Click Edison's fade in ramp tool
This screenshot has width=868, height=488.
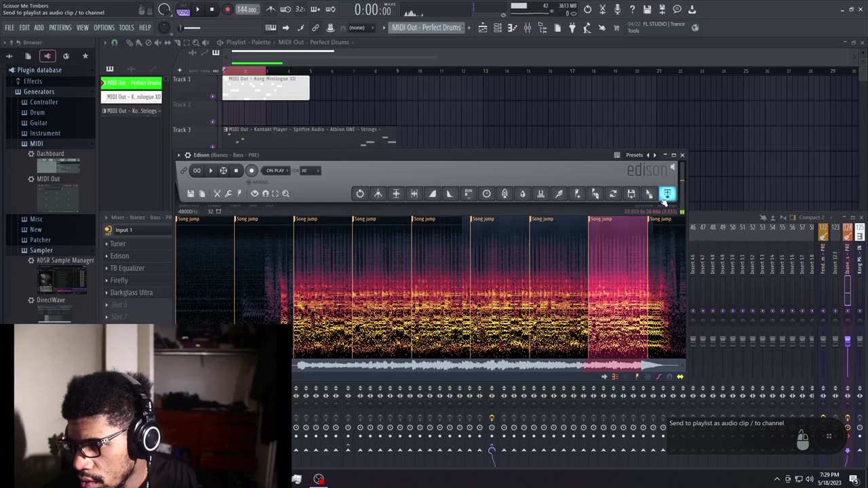[432, 194]
